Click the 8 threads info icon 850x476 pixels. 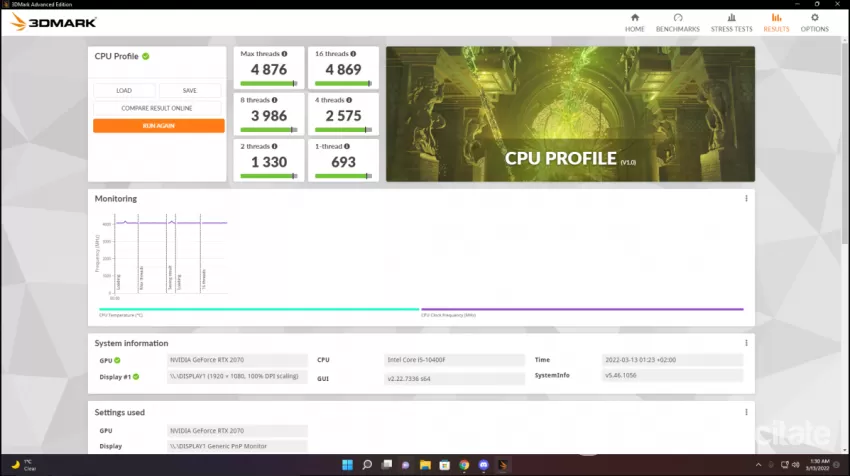[274, 100]
